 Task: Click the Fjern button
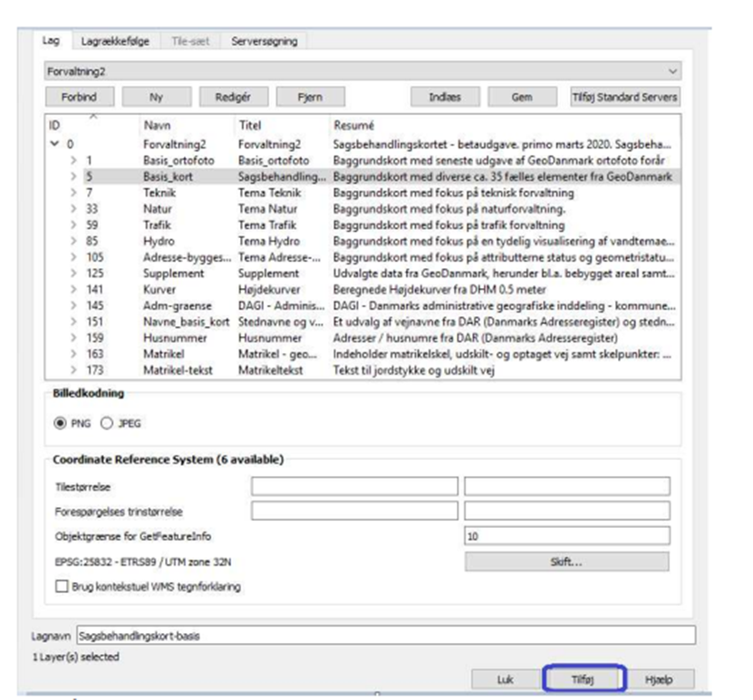click(x=310, y=97)
